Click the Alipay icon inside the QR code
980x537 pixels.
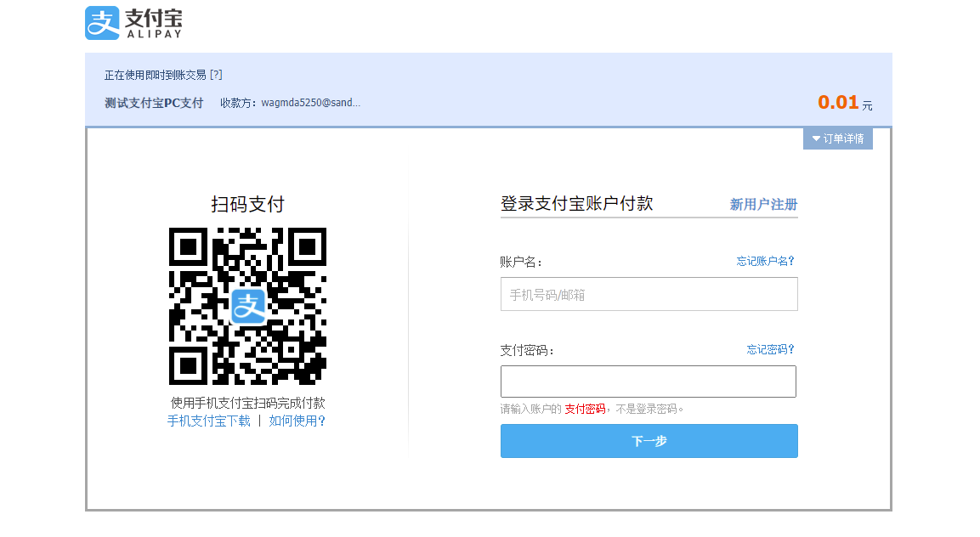tap(248, 307)
